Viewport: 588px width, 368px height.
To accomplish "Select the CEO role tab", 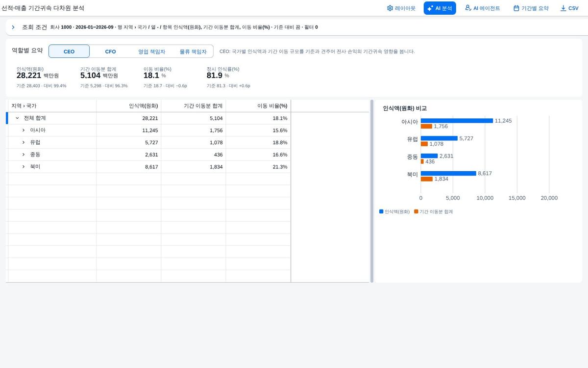I will tap(69, 52).
